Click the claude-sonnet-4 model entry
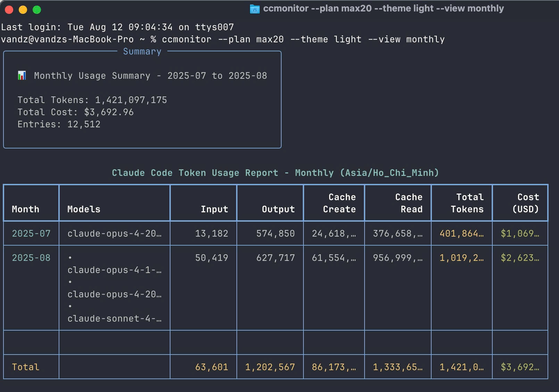 [114, 318]
